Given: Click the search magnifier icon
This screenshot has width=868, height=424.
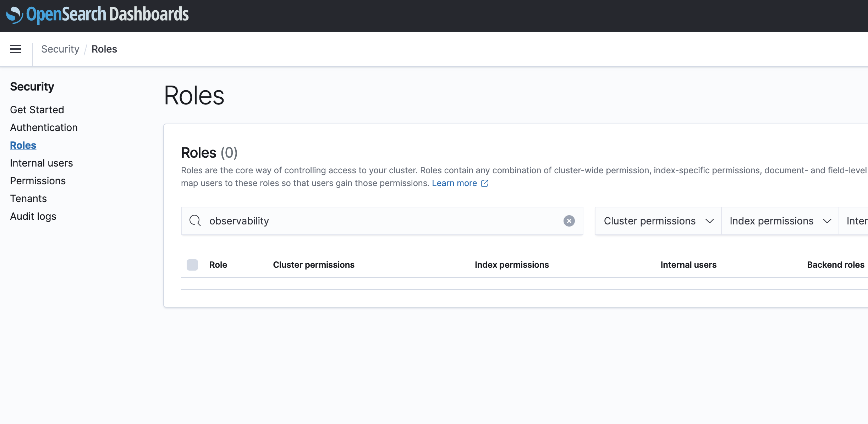Looking at the screenshot, I should [x=195, y=221].
